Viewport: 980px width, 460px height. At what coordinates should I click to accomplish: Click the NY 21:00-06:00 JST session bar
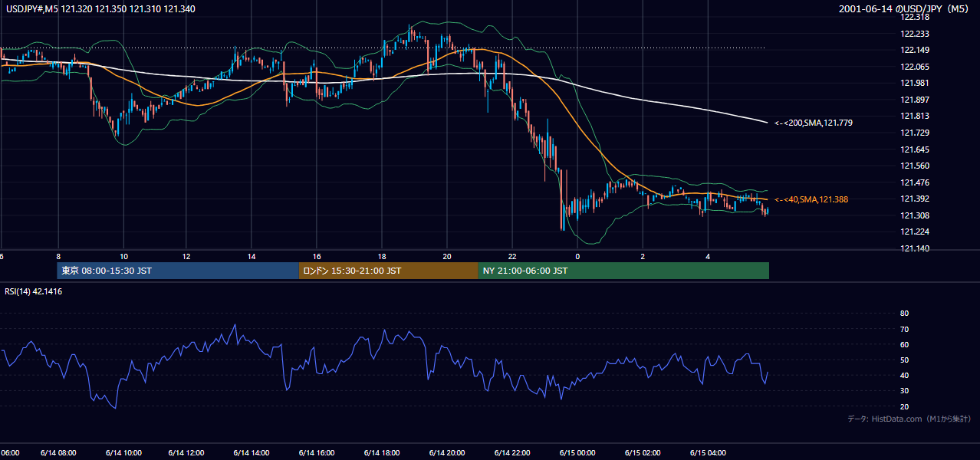click(623, 271)
